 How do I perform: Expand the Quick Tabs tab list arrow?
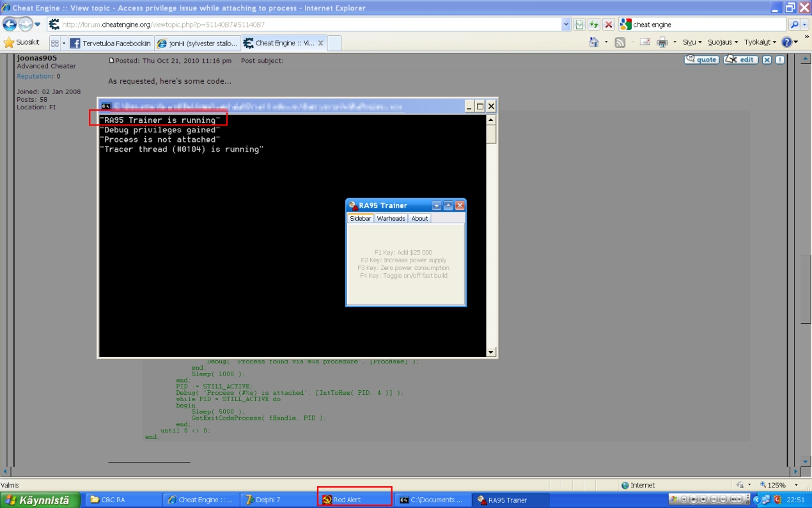click(x=64, y=43)
